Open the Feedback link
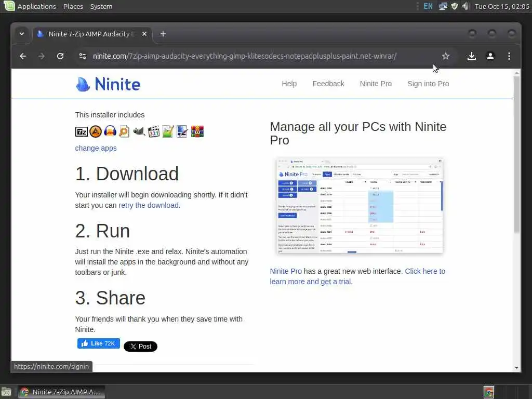 (x=328, y=84)
